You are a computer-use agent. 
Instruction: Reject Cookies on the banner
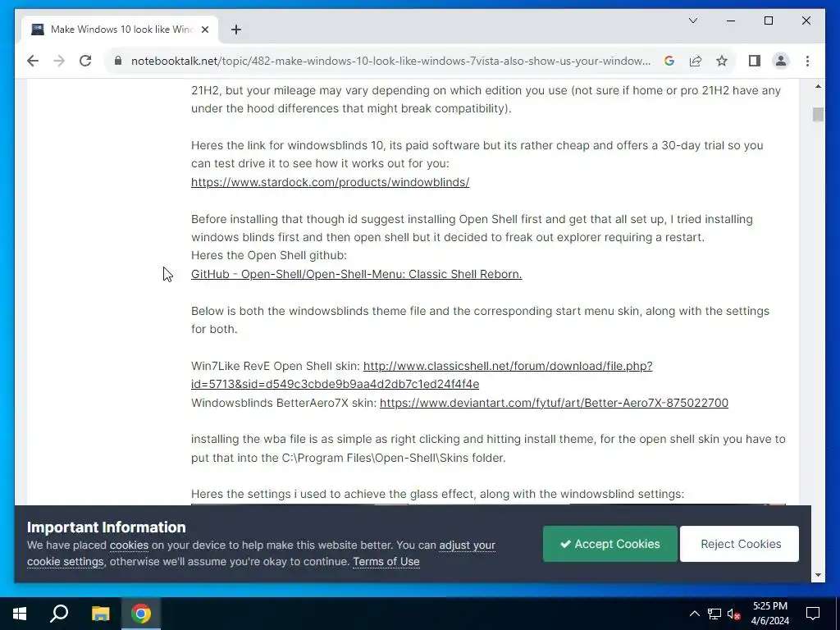coord(739,544)
